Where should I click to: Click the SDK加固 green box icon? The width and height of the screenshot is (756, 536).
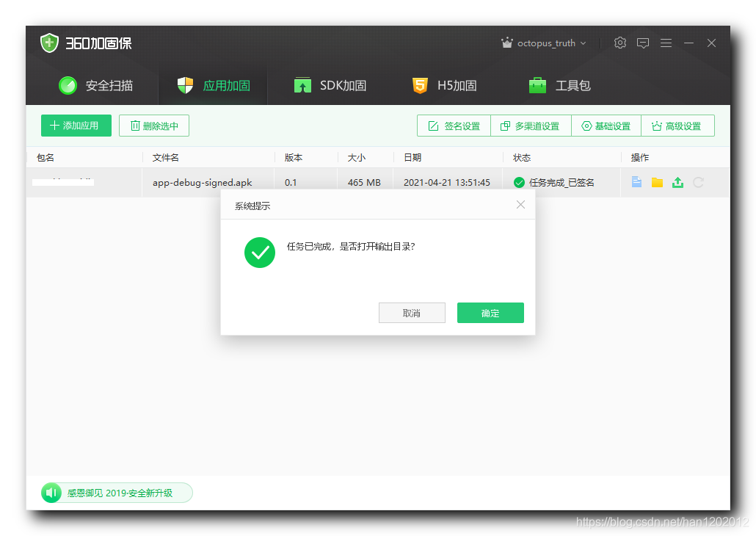click(x=302, y=85)
